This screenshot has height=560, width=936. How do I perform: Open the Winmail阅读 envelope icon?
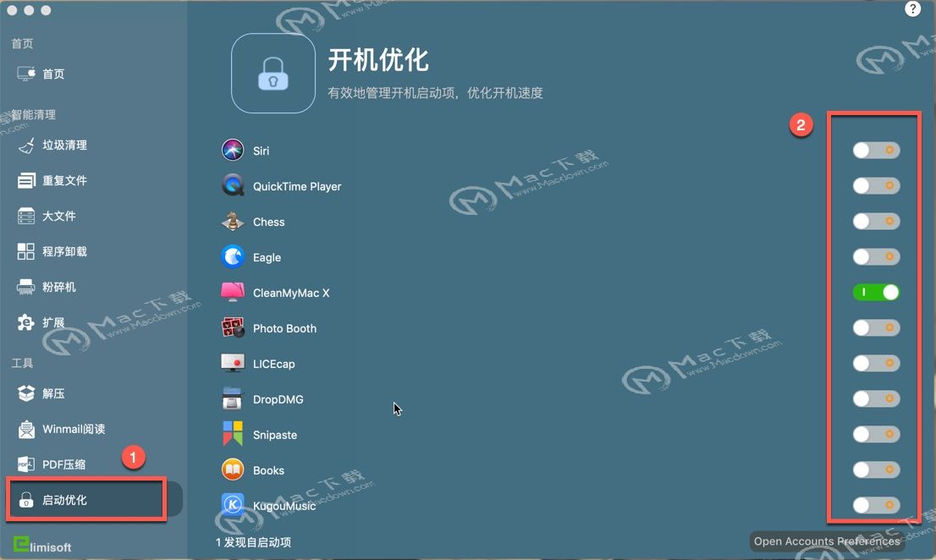[26, 429]
